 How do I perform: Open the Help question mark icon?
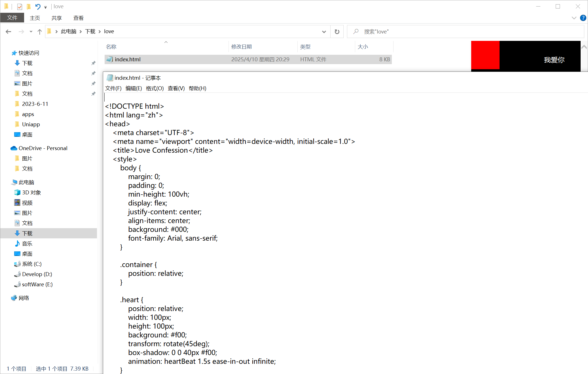[x=583, y=18]
